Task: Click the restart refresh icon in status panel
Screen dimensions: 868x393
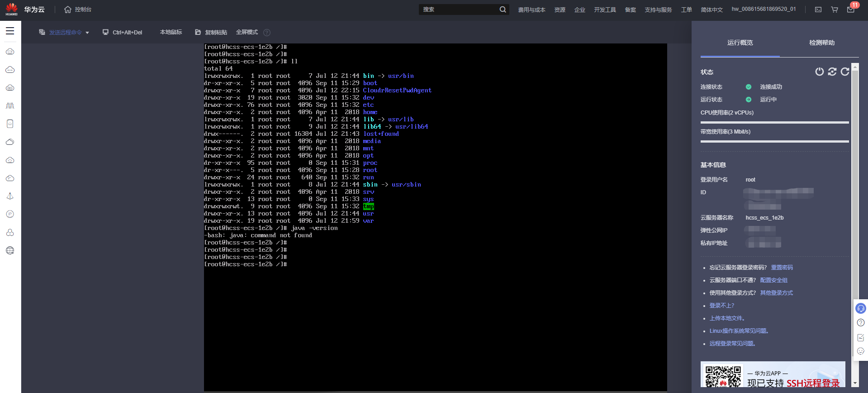Action: click(x=845, y=72)
